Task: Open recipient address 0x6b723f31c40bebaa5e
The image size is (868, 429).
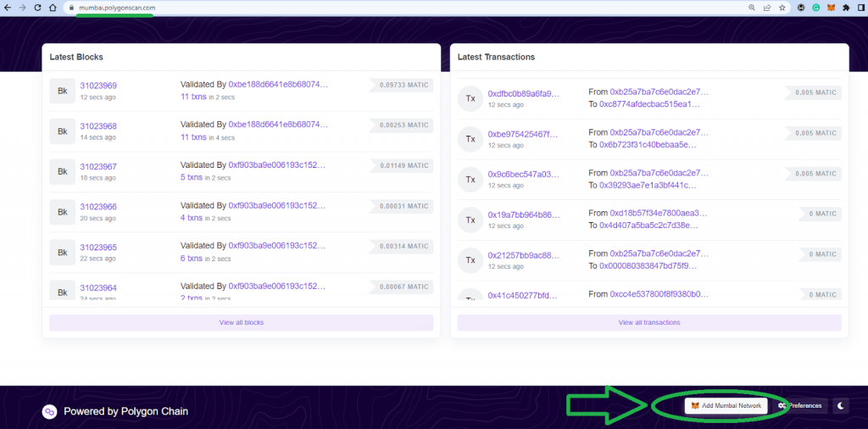Action: [648, 144]
